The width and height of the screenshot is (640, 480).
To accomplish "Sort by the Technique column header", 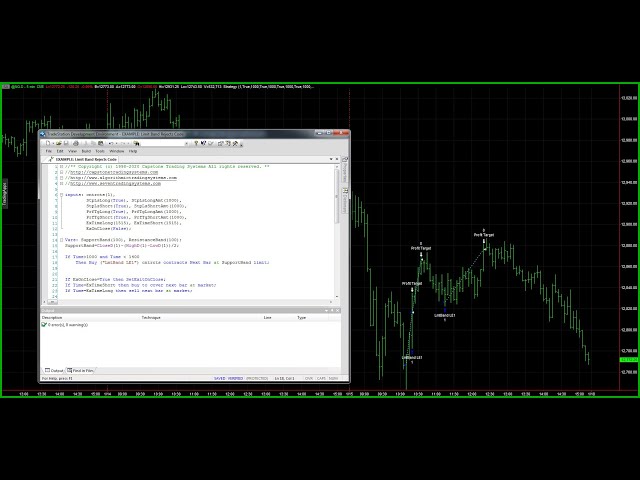I will [x=151, y=318].
